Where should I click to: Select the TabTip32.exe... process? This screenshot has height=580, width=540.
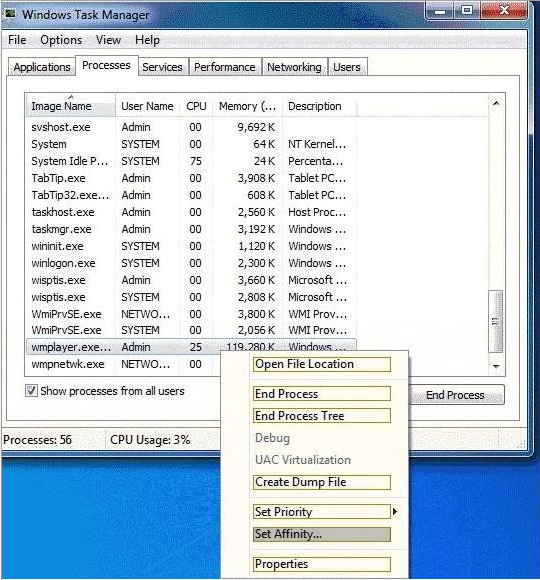point(190,195)
